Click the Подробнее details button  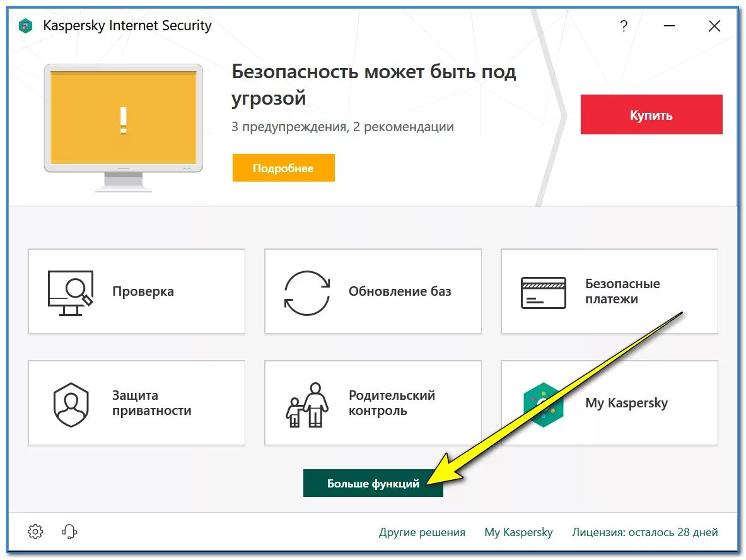coord(284,168)
